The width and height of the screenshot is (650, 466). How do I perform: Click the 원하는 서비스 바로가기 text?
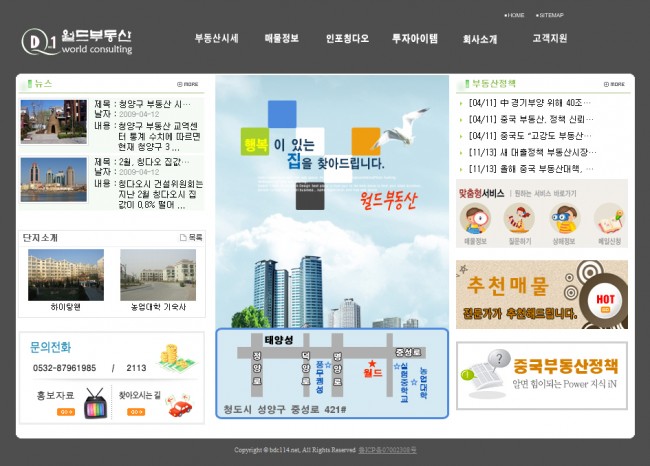point(545,194)
